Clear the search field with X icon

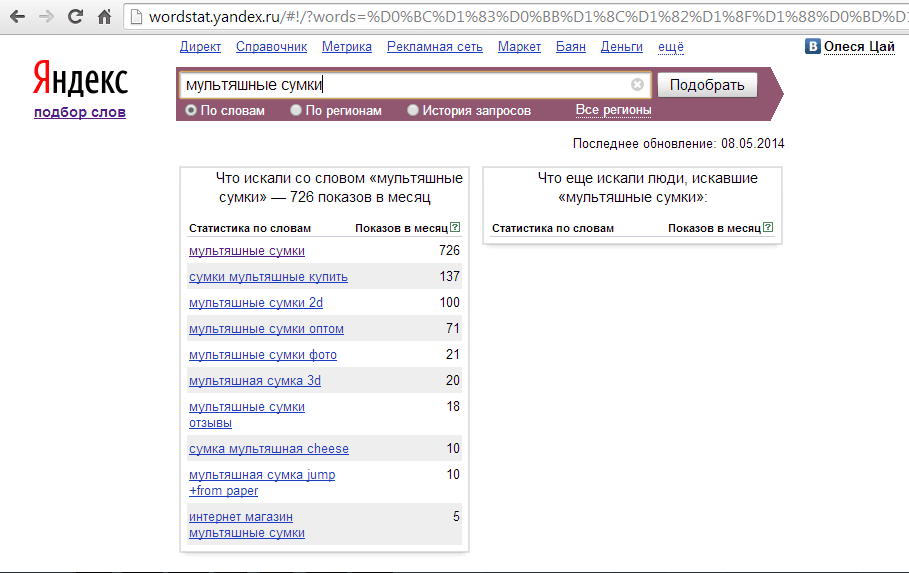[637, 85]
